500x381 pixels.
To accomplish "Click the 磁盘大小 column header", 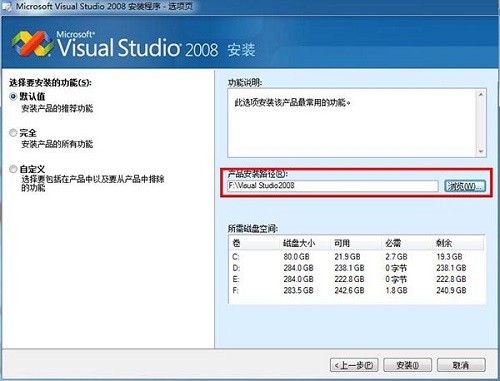I will pyautogui.click(x=305, y=243).
